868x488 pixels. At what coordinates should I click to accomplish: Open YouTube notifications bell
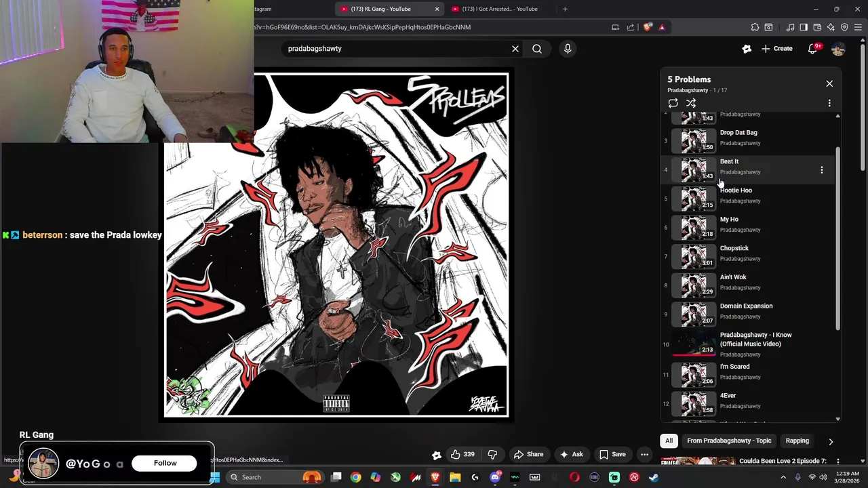tap(813, 49)
